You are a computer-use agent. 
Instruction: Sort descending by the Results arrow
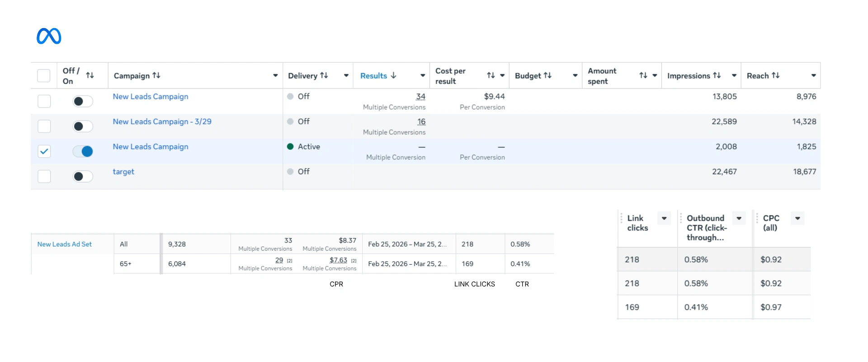393,76
